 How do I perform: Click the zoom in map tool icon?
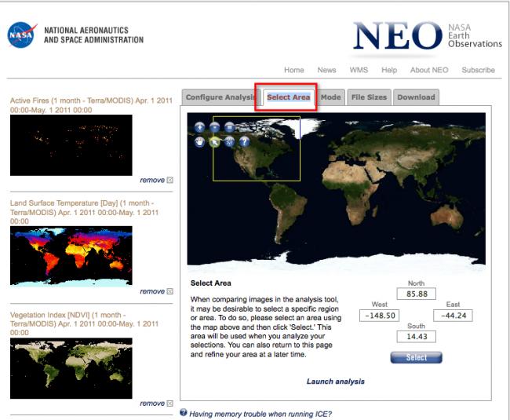pyautogui.click(x=200, y=126)
